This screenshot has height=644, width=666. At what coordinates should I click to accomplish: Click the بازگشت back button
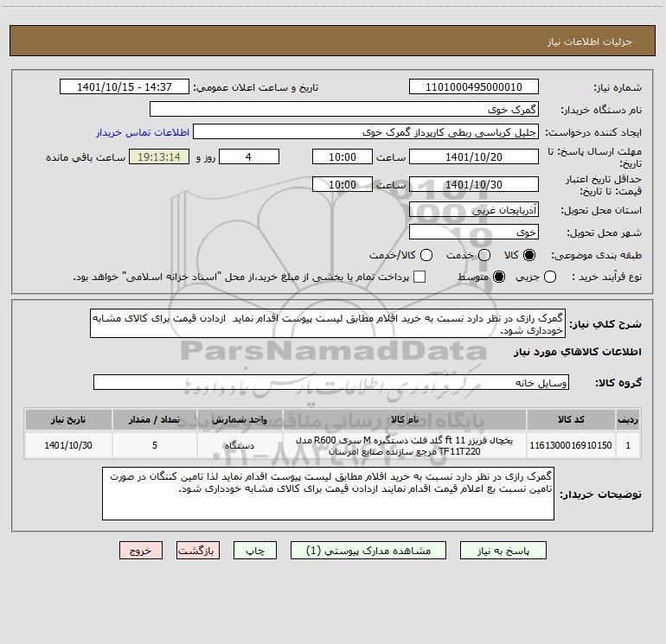click(198, 551)
